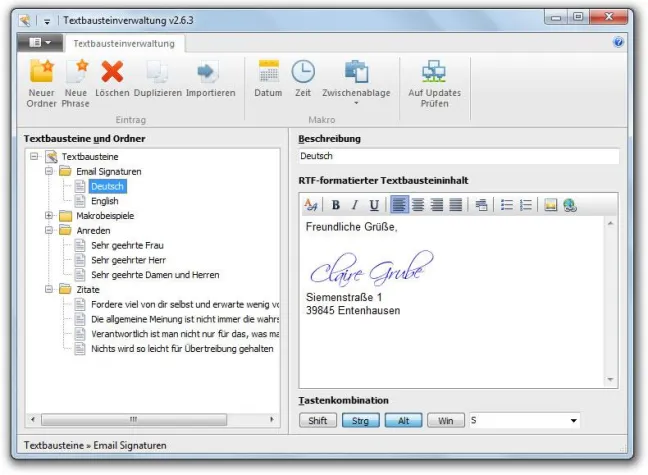Toggle underline formatting in the editor
Image resolution: width=648 pixels, height=475 pixels.
pyautogui.click(x=374, y=205)
